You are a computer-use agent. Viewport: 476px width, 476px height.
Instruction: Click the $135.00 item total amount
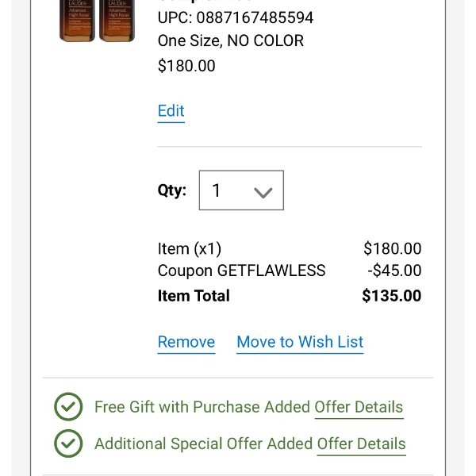click(x=392, y=296)
